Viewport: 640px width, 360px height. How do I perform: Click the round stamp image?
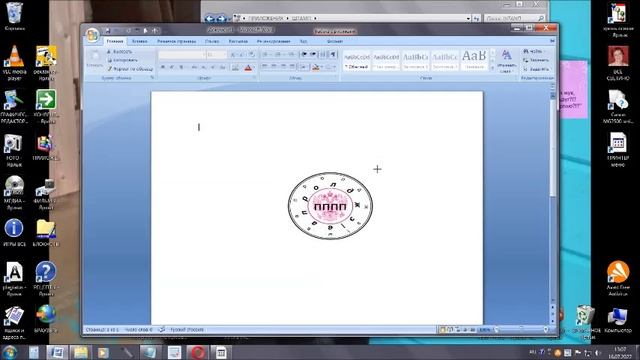pyautogui.click(x=330, y=206)
